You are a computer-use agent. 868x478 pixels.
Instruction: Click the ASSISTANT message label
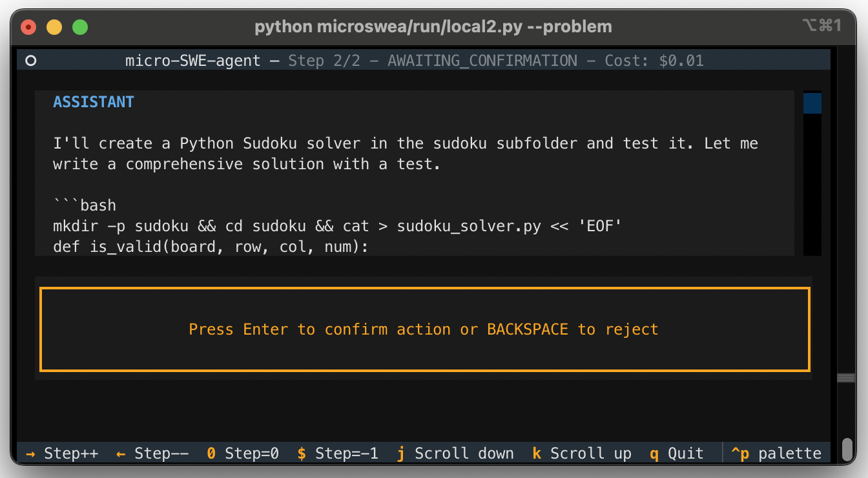[x=94, y=102]
